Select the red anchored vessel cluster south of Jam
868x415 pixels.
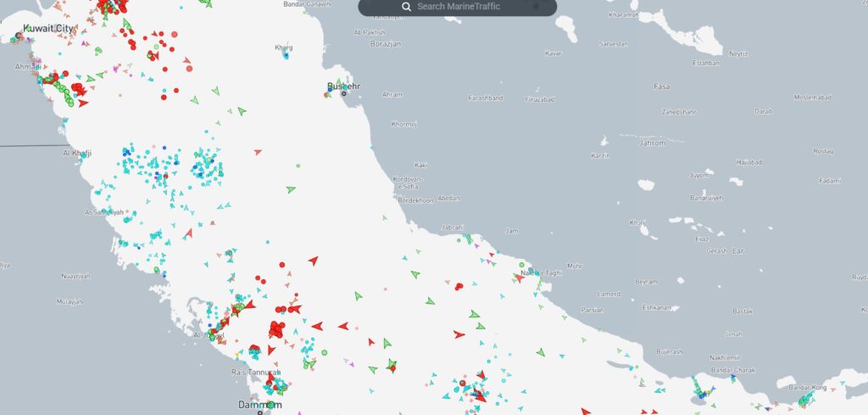pyautogui.click(x=459, y=287)
